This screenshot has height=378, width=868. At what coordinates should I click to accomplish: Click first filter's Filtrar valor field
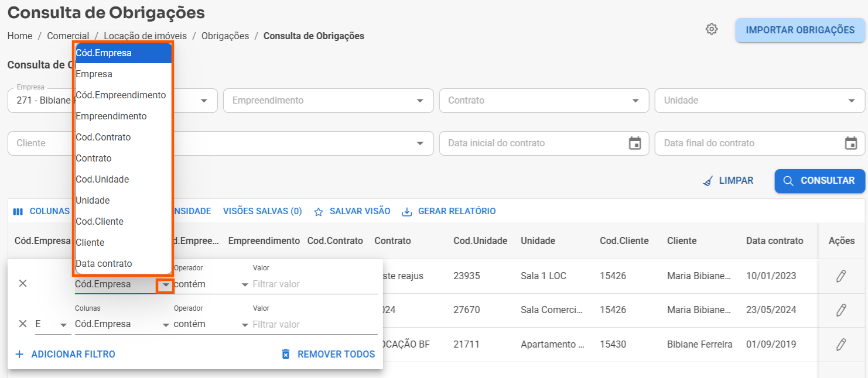[x=315, y=284]
